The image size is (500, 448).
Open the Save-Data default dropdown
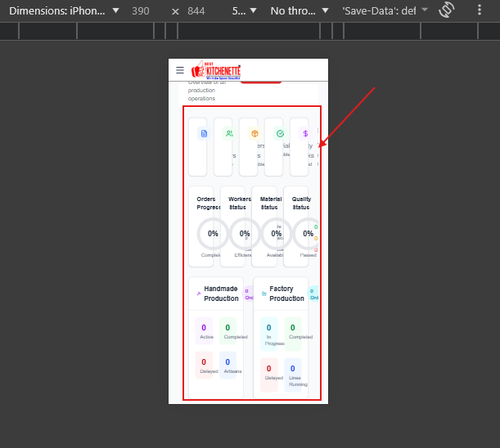(385, 11)
